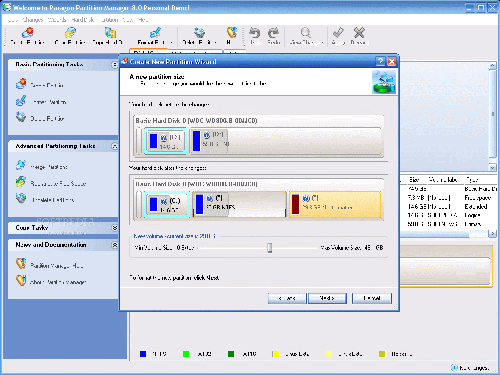
Task: Click the partition list's horizontal scroll-right arrow
Action: pyautogui.click(x=492, y=234)
